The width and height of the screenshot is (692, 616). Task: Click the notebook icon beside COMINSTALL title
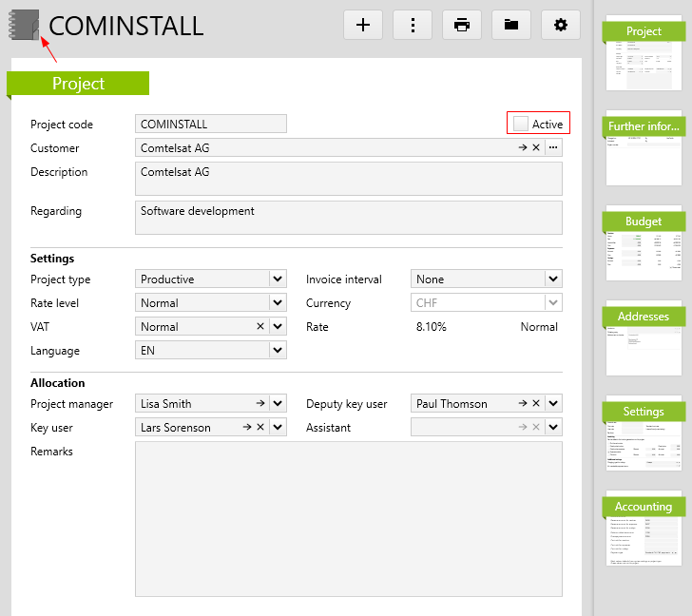coord(24,26)
